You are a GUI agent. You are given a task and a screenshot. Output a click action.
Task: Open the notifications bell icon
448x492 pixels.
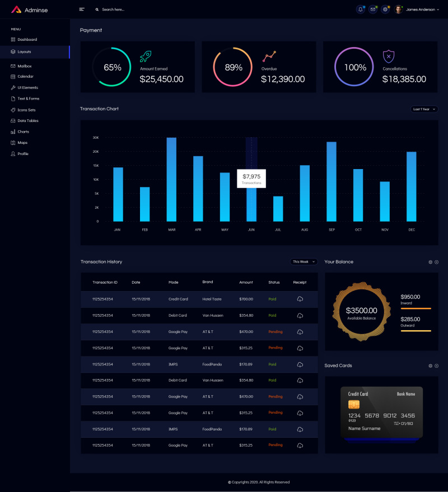360,10
